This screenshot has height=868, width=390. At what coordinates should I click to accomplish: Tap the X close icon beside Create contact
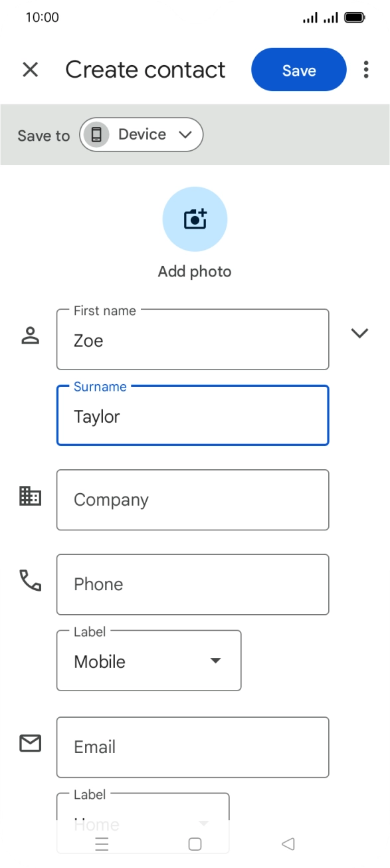31,70
